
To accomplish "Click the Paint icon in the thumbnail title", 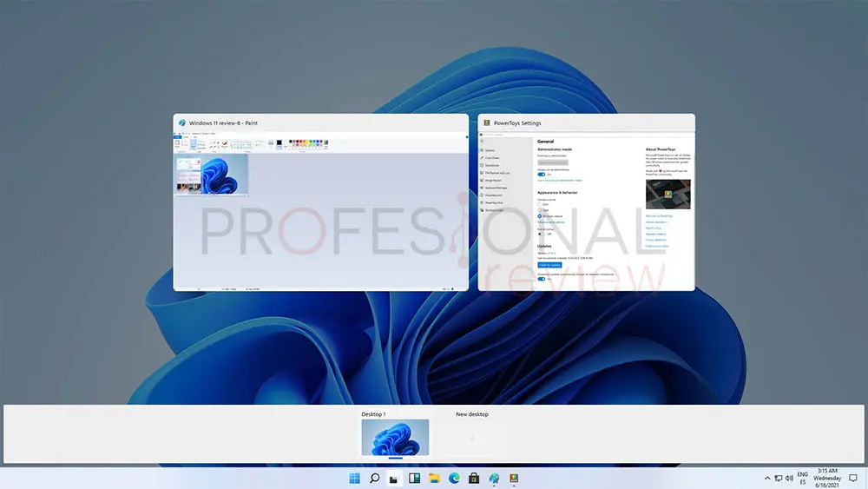I will 182,123.
